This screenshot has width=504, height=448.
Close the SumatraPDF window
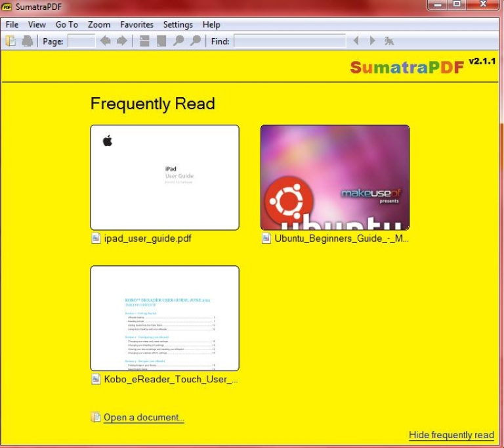(x=483, y=5)
